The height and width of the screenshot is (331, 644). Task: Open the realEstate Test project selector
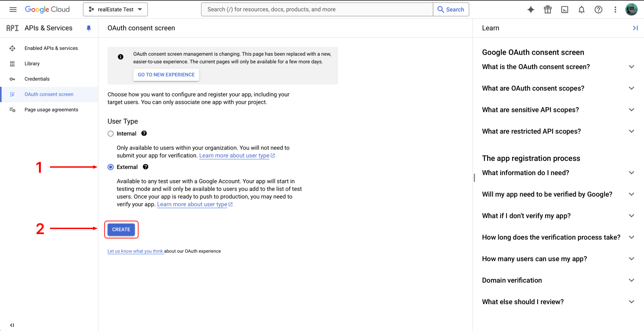115,9
